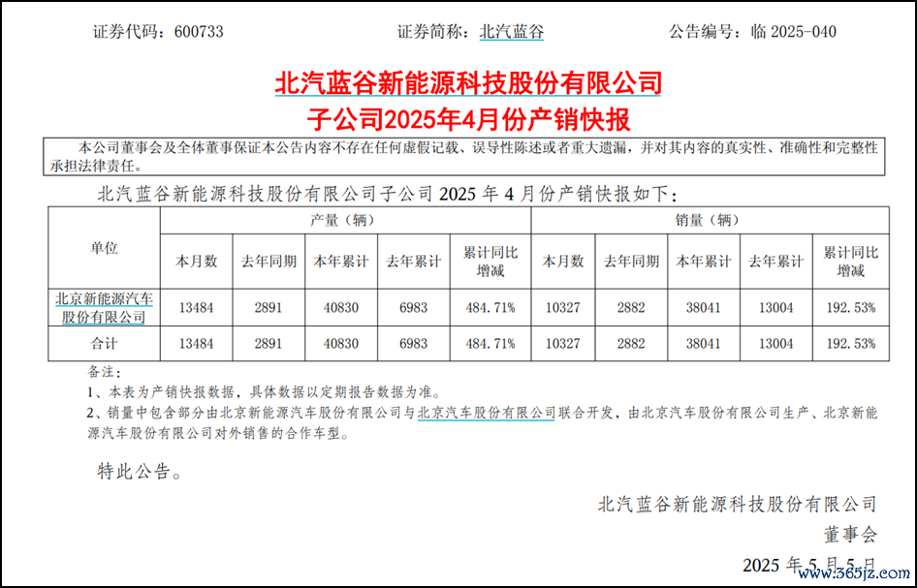
Task: Select 13484 in the 合计 row
Action: [197, 344]
